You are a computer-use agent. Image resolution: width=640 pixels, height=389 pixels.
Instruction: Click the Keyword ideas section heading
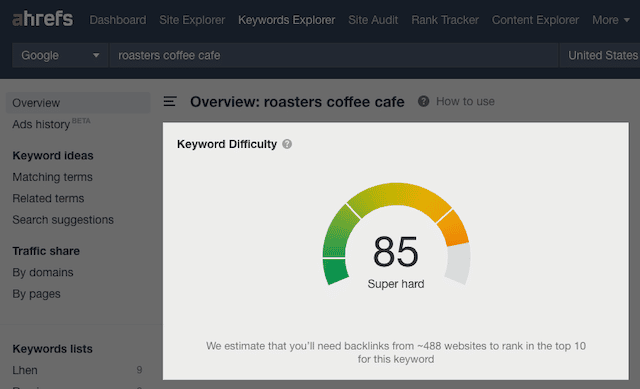[x=53, y=156]
